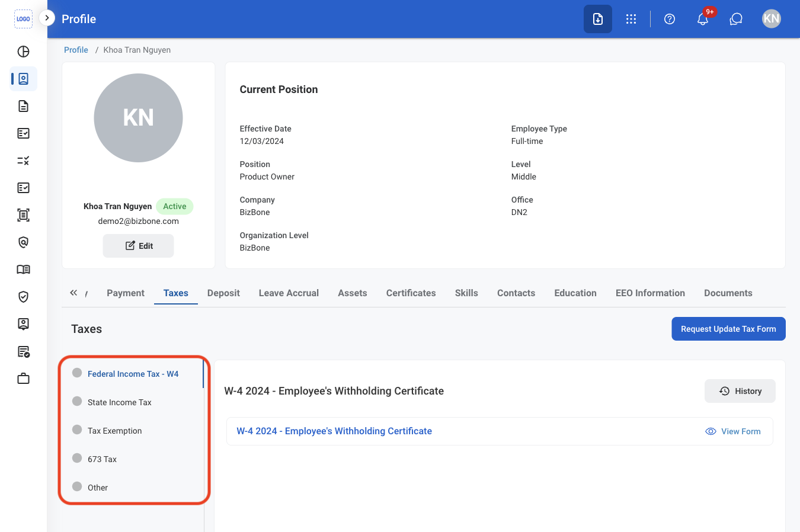Open the scan document sidebar icon
Image resolution: width=800 pixels, height=532 pixels.
point(23,215)
